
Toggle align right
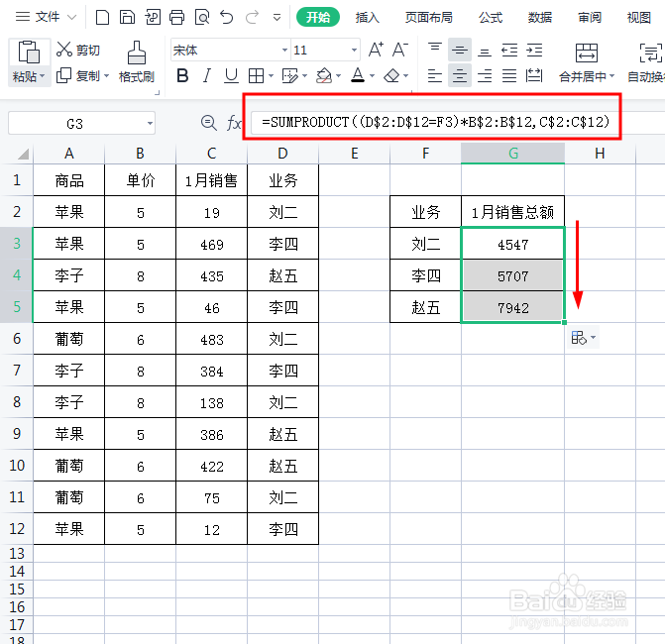(485, 76)
